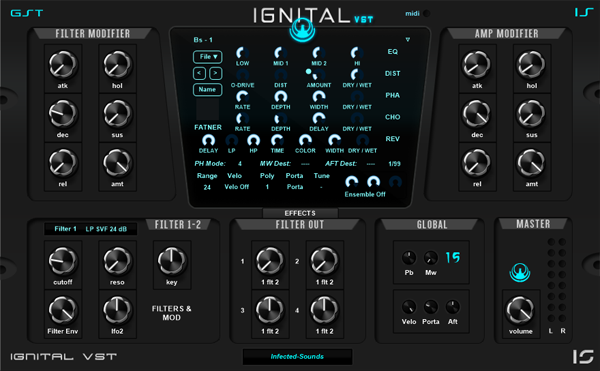Click the O-DRIVE knob
This screenshot has height=371, width=600.
pyautogui.click(x=242, y=75)
